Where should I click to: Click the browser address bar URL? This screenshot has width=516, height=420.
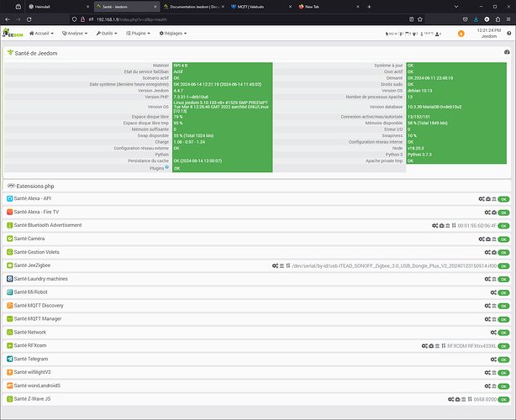[132, 19]
